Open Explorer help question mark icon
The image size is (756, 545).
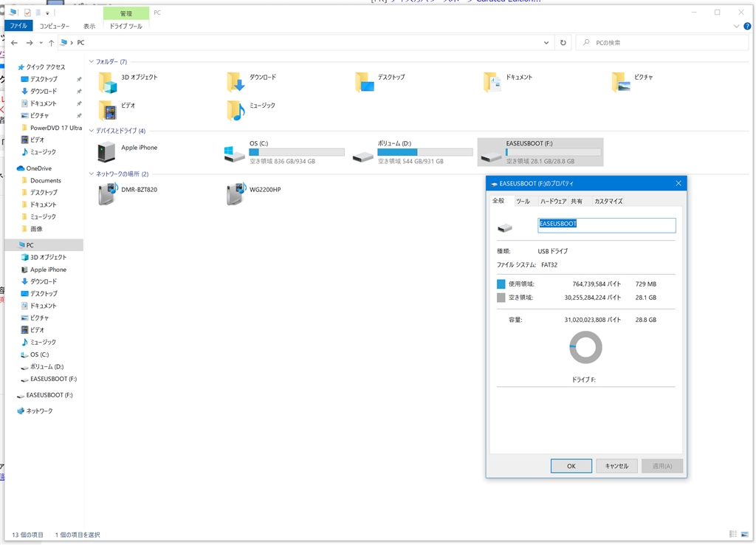coord(747,26)
